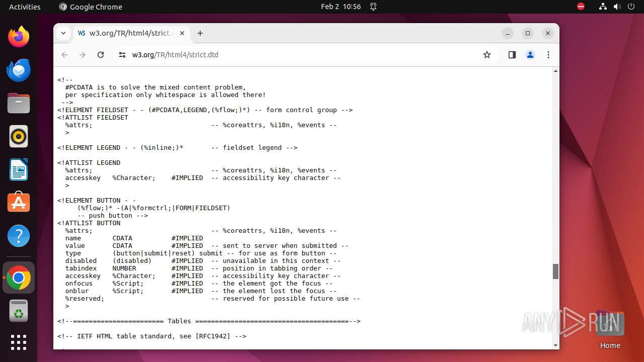Go back in Chrome history
The height and width of the screenshot is (362, 644).
click(x=64, y=55)
